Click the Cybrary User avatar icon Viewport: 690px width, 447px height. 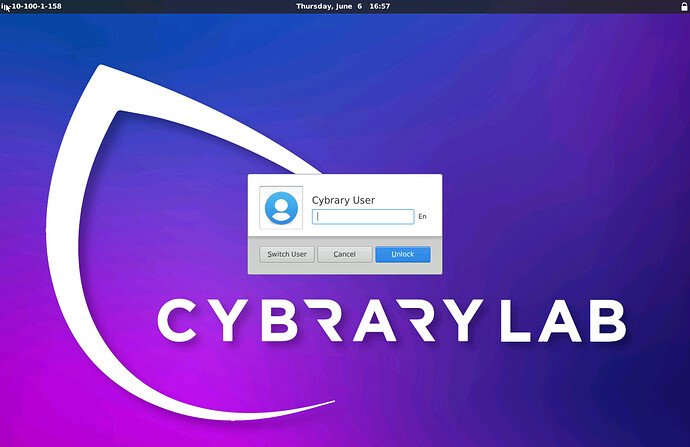(x=281, y=207)
